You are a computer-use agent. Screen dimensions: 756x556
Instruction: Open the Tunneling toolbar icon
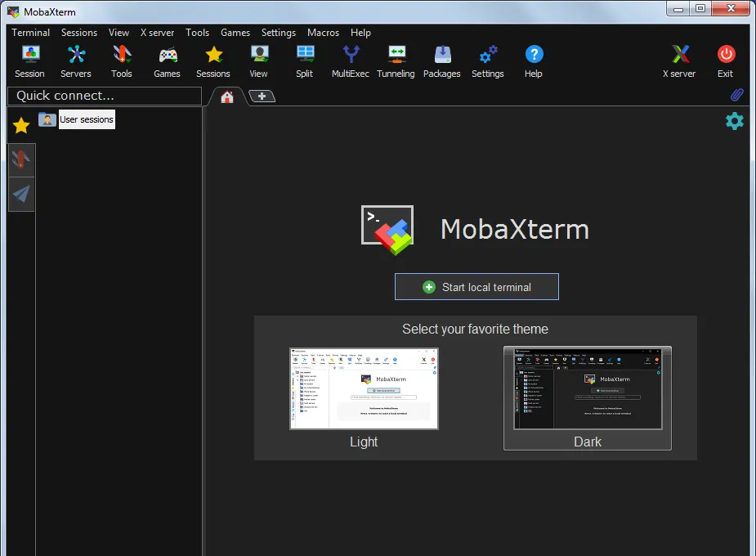(x=396, y=61)
